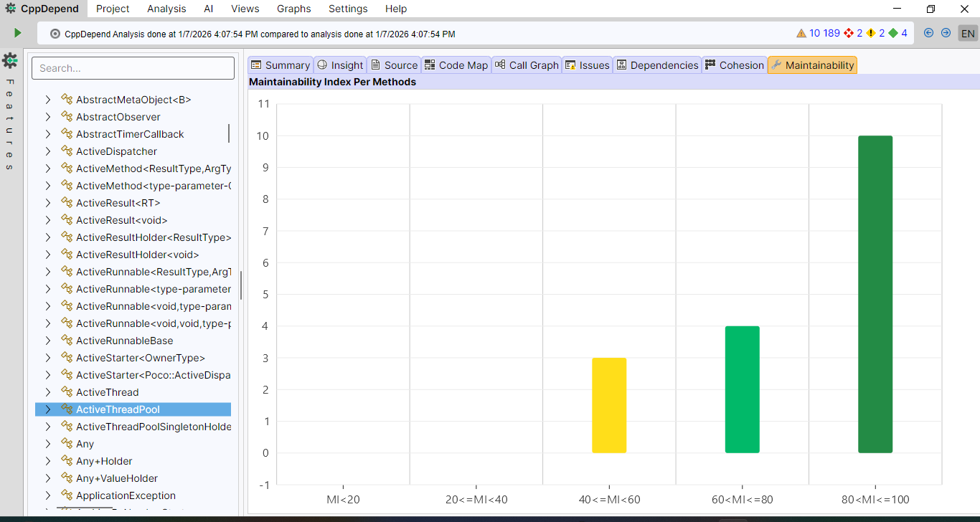
Task: Open the Analysis menu
Action: [166, 9]
